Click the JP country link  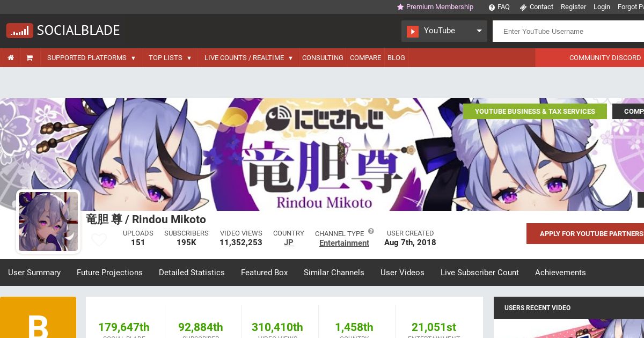coord(289,243)
